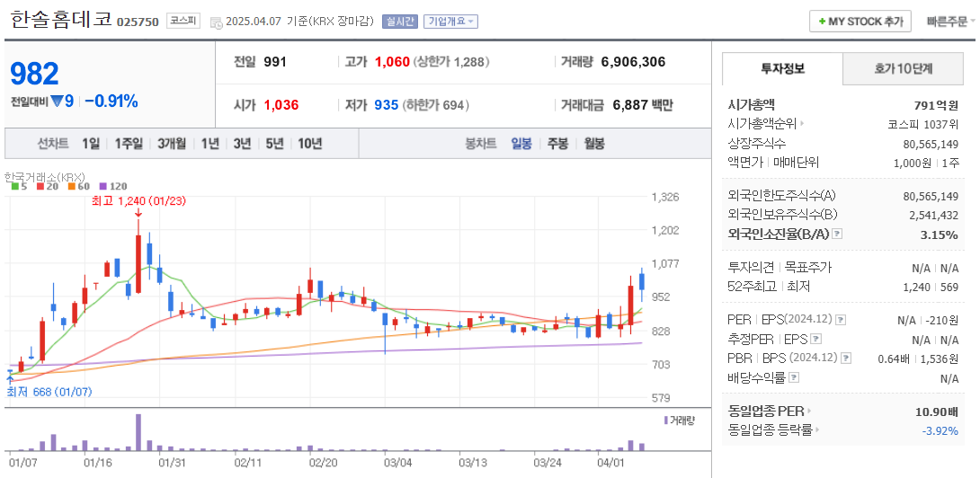Click the 1,326 price axis label
The height and width of the screenshot is (478, 980).
(x=665, y=197)
